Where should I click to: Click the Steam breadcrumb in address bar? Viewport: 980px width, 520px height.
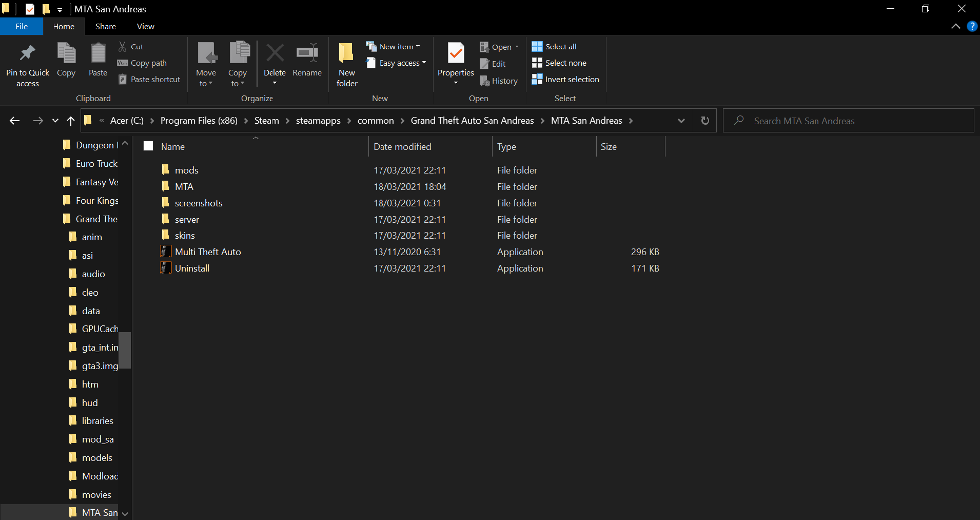tap(267, 121)
